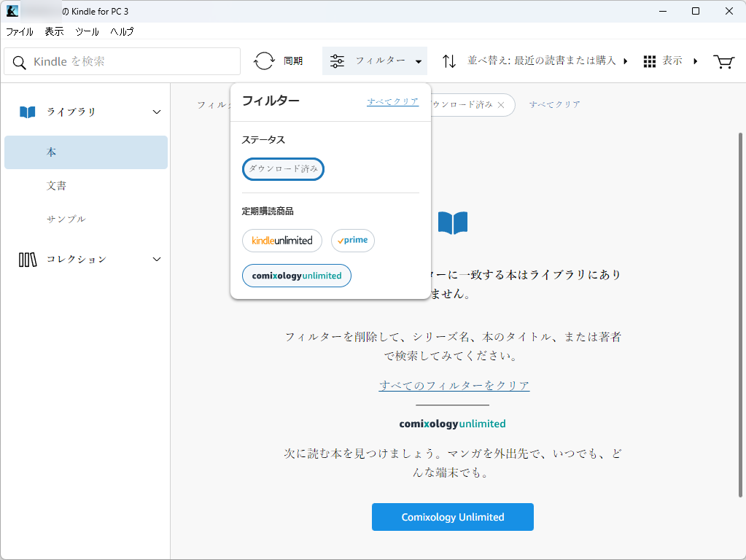Enable the Prime subscription filter
The image size is (746, 560).
[x=352, y=240]
